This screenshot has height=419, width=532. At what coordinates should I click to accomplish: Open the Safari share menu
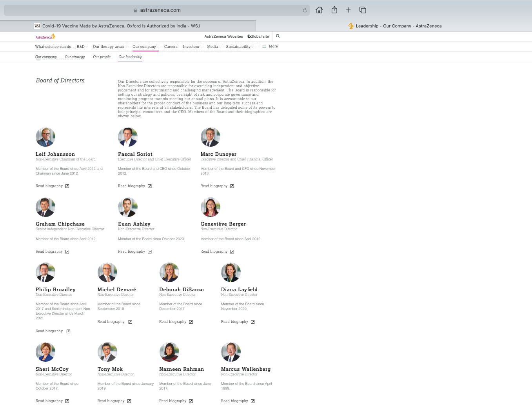click(334, 10)
